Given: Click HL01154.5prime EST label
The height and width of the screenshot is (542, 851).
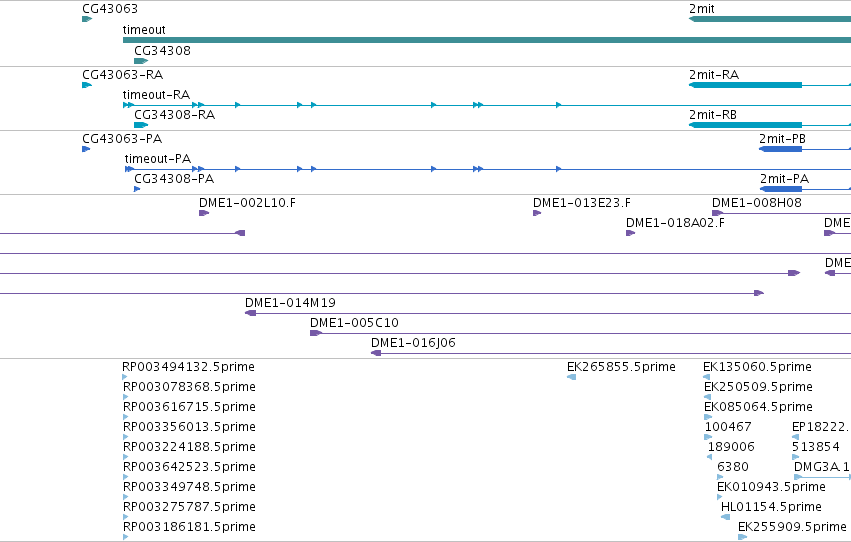Looking at the screenshot, I should point(771,507).
